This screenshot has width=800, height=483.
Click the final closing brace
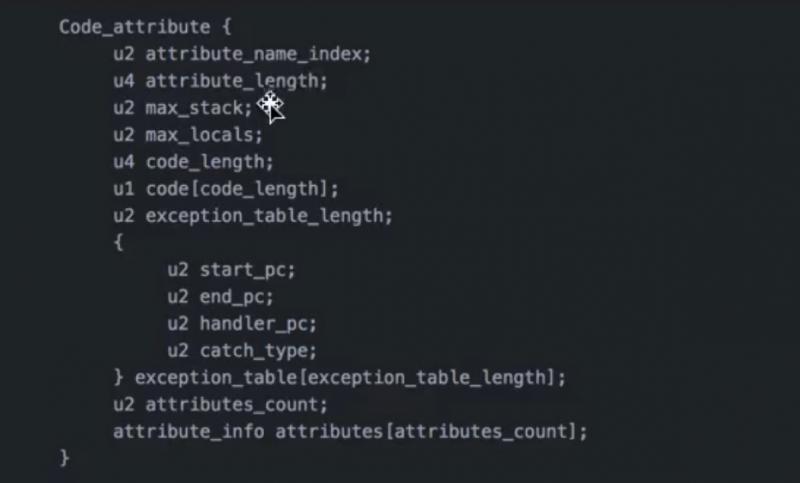pos(65,458)
